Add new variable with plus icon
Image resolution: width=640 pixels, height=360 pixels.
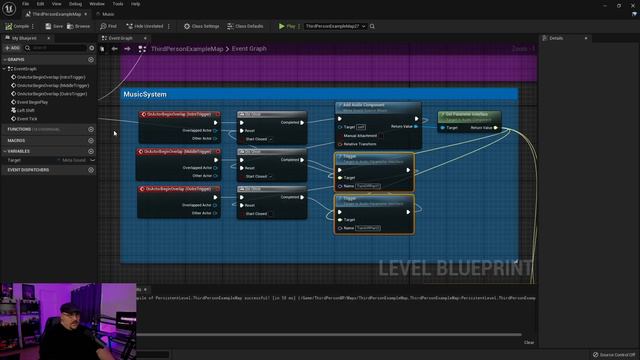point(91,151)
